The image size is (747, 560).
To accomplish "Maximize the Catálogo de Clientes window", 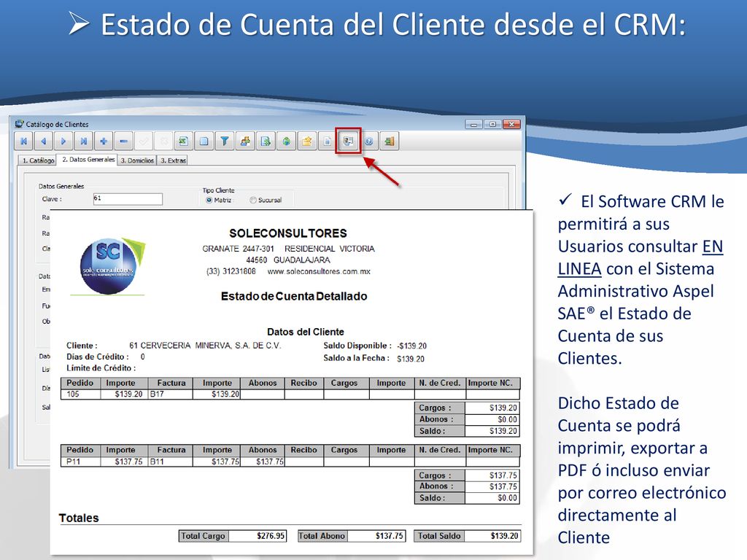I will click(x=492, y=124).
